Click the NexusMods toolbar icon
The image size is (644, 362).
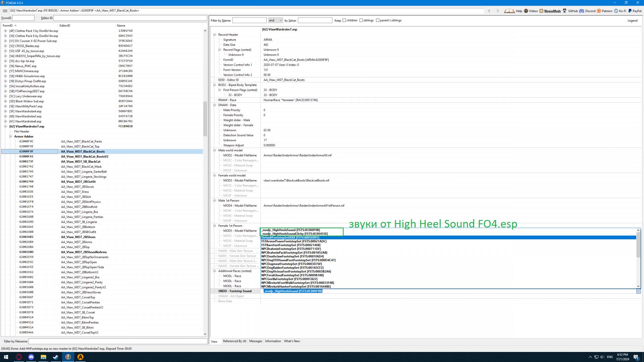[x=541, y=11]
